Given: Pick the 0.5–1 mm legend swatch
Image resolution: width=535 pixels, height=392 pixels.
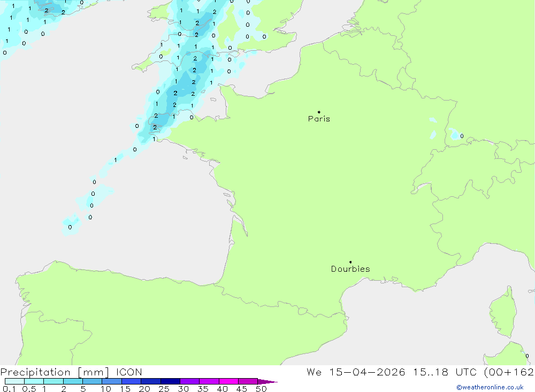Looking at the screenshot, I should click(x=34, y=381).
